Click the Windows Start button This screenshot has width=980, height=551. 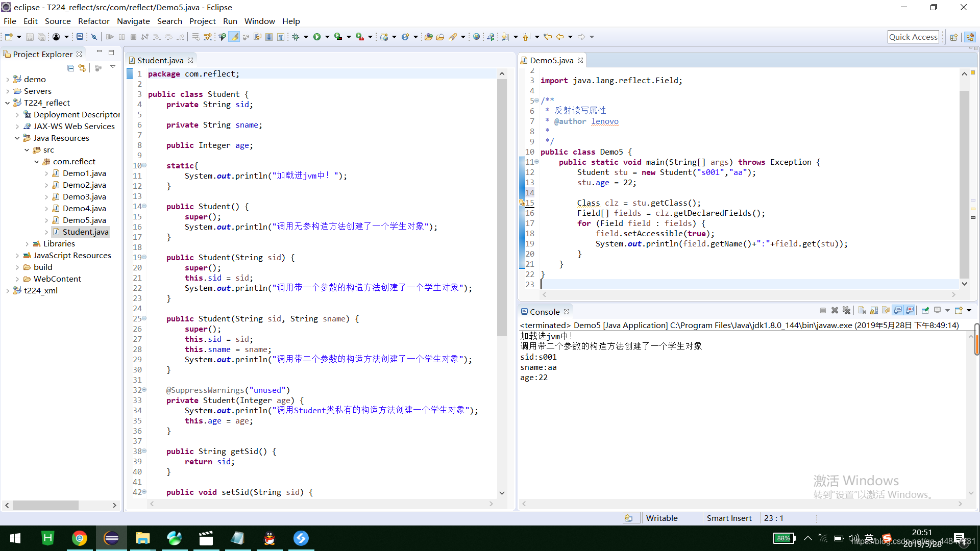pos(15,538)
